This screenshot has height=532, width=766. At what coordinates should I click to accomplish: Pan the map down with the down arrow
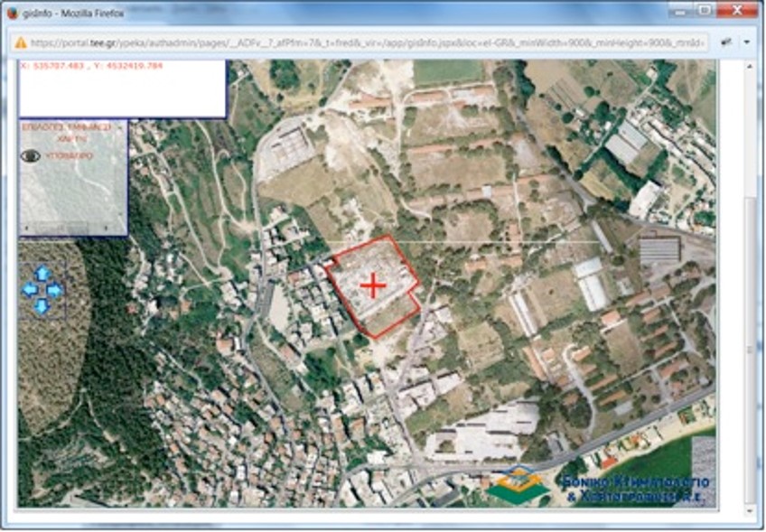42,306
